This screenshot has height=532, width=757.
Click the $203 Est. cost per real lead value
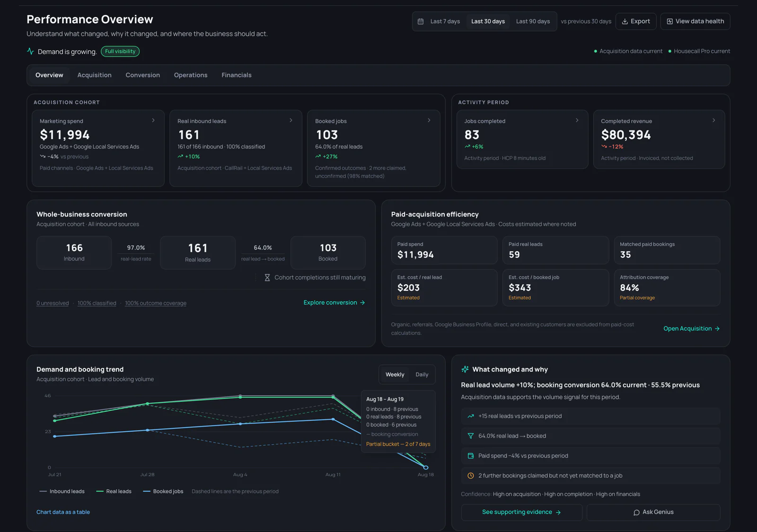coord(408,288)
